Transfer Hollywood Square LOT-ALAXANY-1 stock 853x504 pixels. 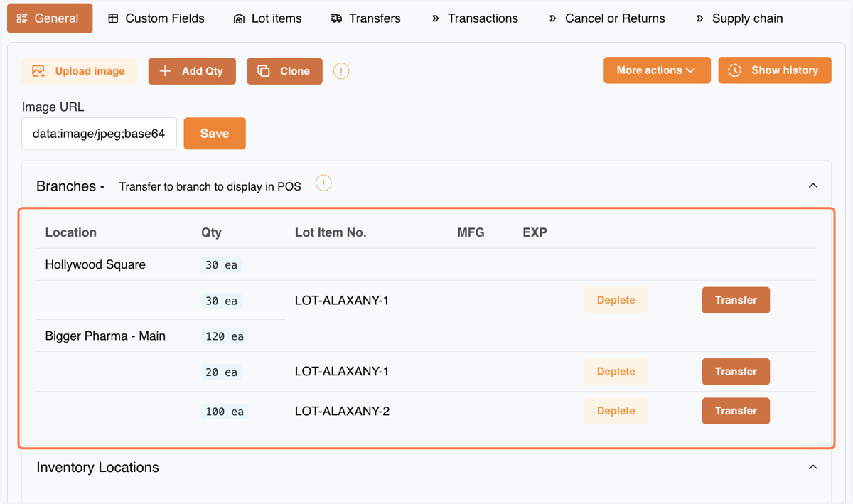pyautogui.click(x=736, y=300)
